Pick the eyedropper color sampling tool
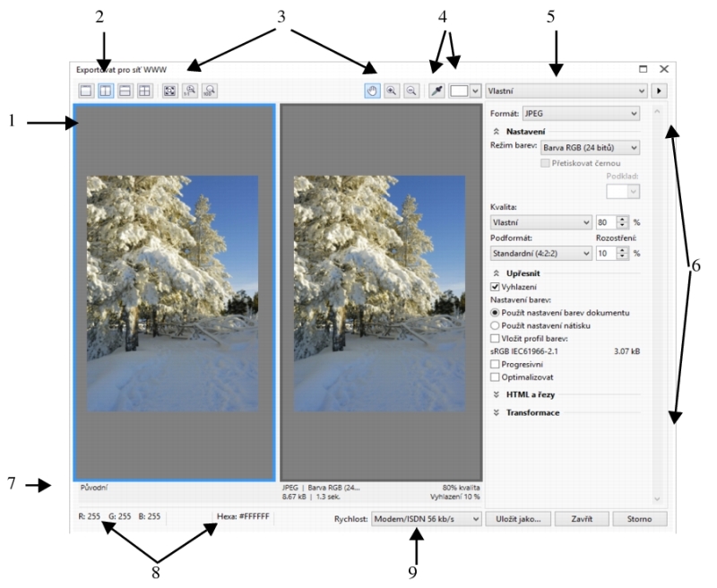The width and height of the screenshot is (717, 588). (x=436, y=91)
